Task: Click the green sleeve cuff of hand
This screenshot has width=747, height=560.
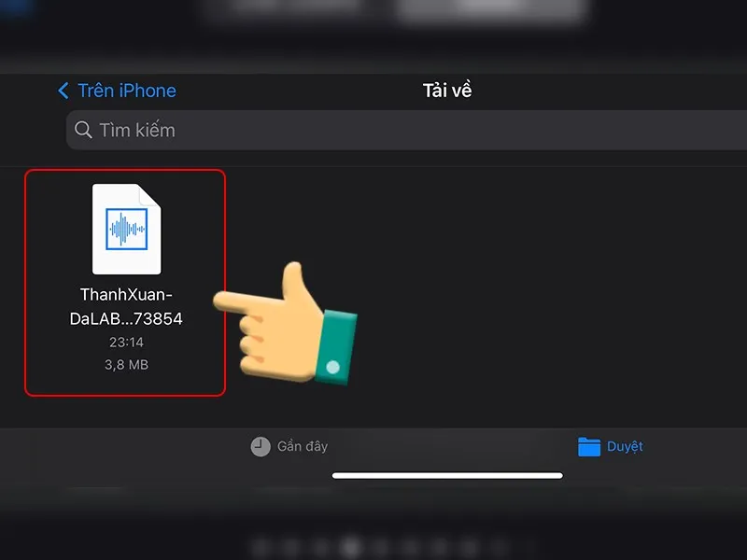Action: [334, 345]
